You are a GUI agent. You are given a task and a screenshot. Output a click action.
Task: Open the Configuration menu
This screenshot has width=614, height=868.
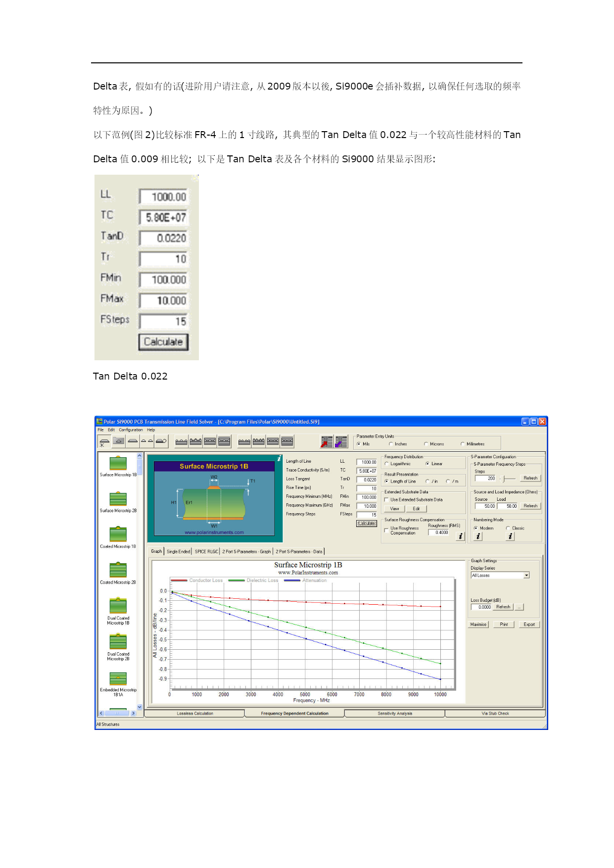pyautogui.click(x=131, y=430)
